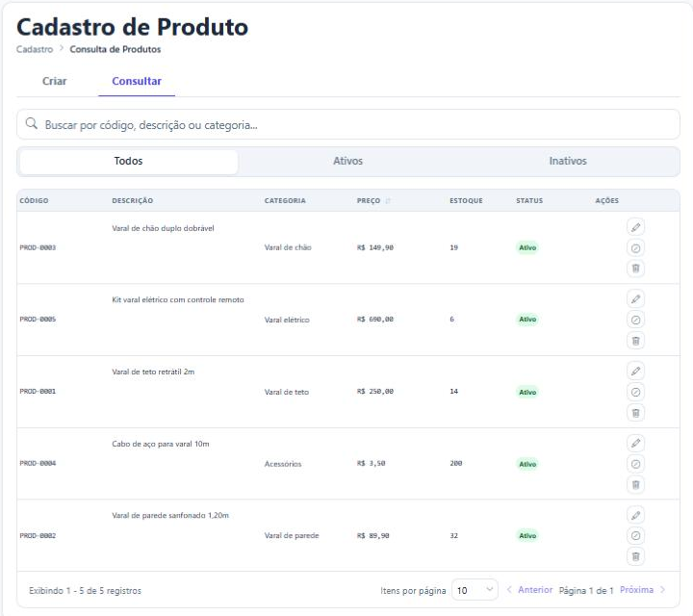The width and height of the screenshot is (693, 616).
Task: Click Página 1 de 1 indicator
Action: pos(586,591)
